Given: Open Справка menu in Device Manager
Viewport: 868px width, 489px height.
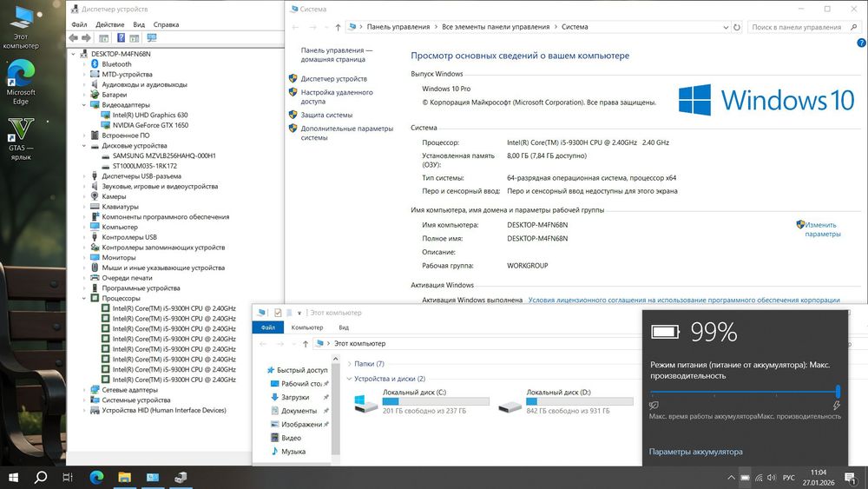Looking at the screenshot, I should (x=166, y=24).
